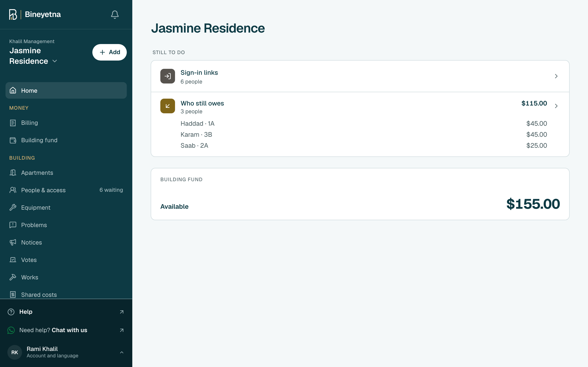The height and width of the screenshot is (367, 588).
Task: Click the Help question mark icon
Action: (x=11, y=312)
